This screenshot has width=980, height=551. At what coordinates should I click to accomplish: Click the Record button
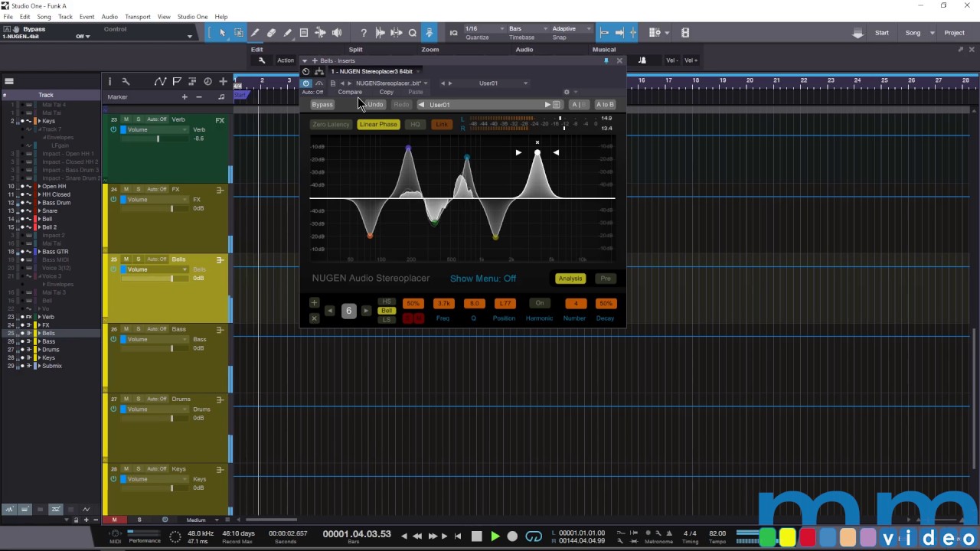pos(513,536)
